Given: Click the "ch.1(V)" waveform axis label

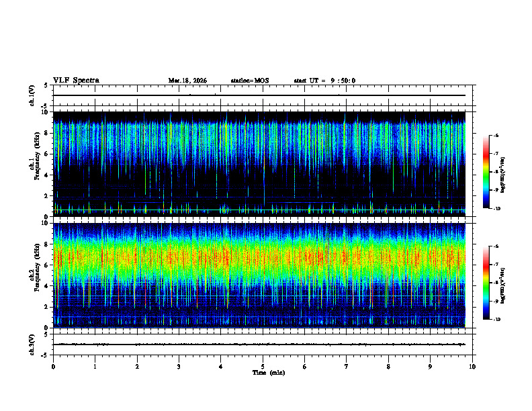Looking at the screenshot, I should pos(32,95).
